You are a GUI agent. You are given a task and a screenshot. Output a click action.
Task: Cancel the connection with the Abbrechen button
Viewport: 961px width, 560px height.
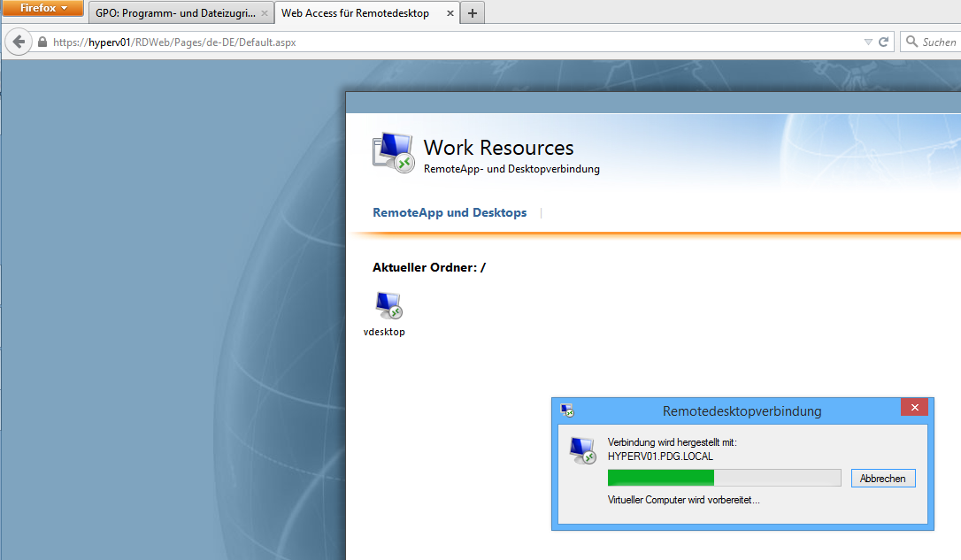pyautogui.click(x=882, y=478)
